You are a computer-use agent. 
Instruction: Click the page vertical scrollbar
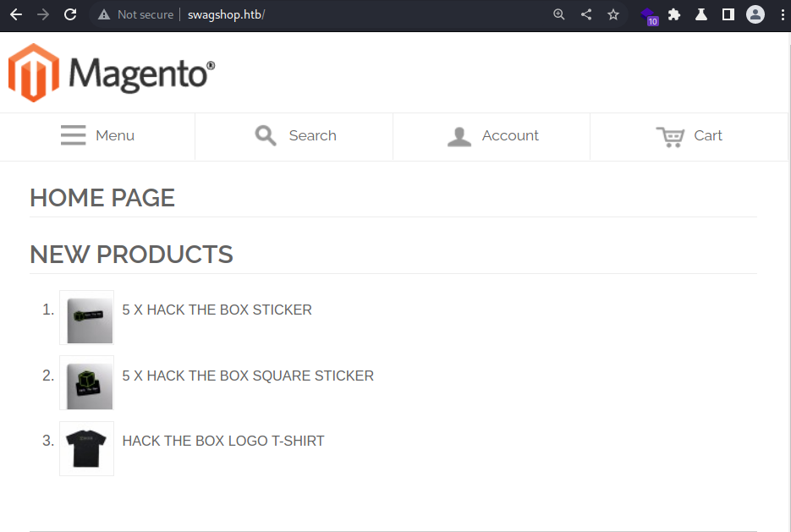tap(789, 282)
